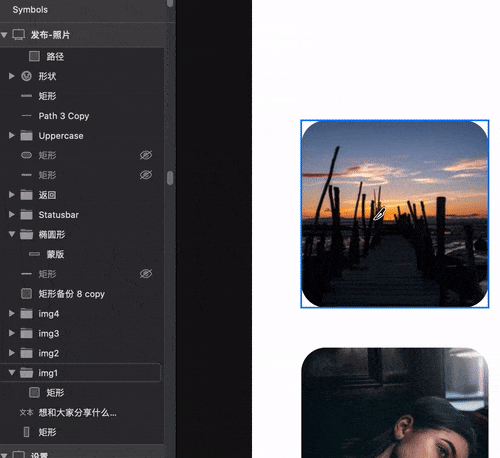Screen dimensions: 500x458
Task: Expand the img4 group
Action: point(12,313)
